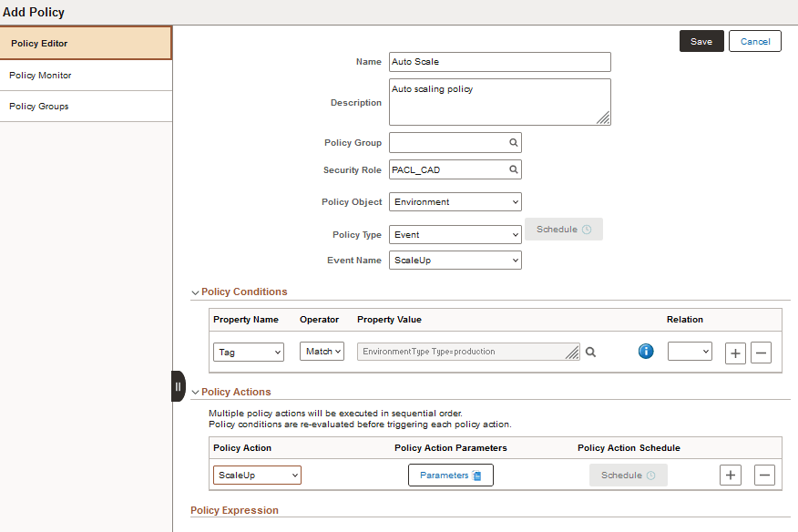798x532 pixels.
Task: Open the Policy Groups page
Action: point(40,106)
